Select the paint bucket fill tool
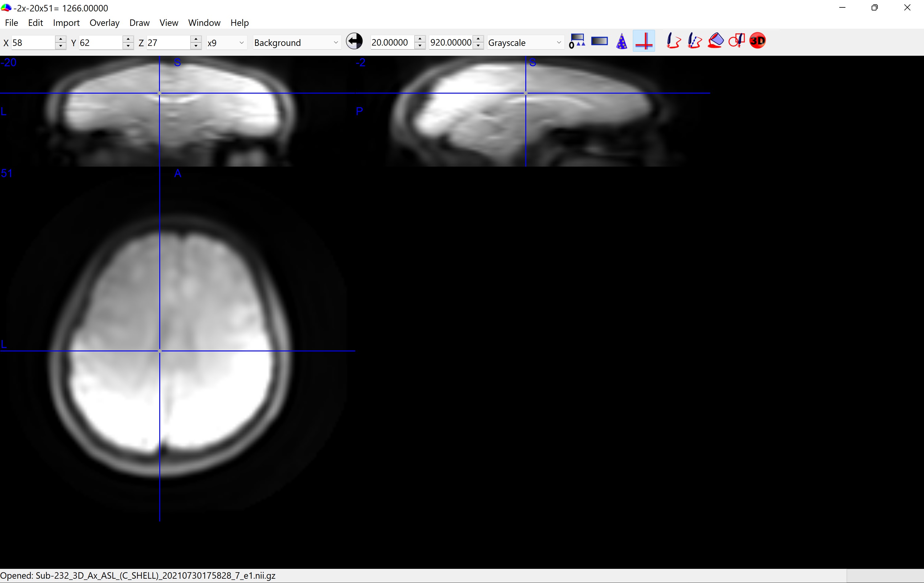 click(716, 41)
